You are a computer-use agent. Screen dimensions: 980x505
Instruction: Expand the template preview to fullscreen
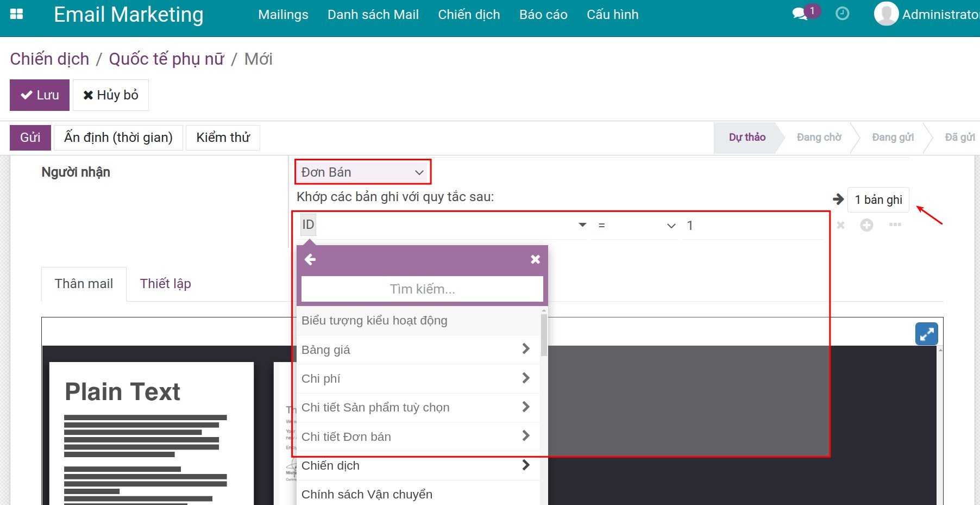click(926, 334)
